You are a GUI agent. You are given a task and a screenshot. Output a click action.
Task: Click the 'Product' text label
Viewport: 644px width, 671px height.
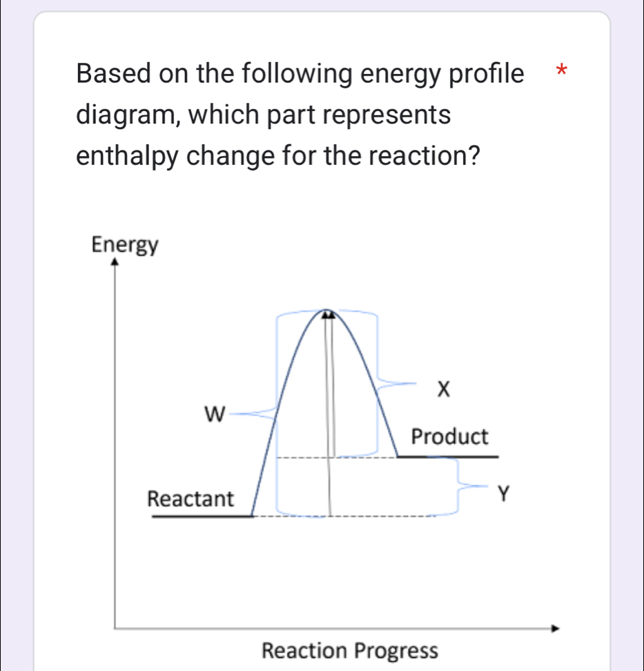(449, 437)
